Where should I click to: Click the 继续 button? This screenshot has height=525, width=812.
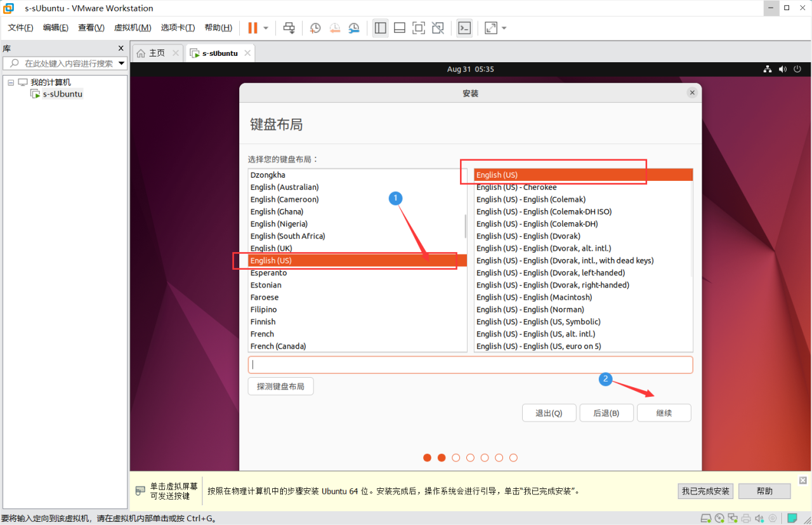click(x=664, y=413)
